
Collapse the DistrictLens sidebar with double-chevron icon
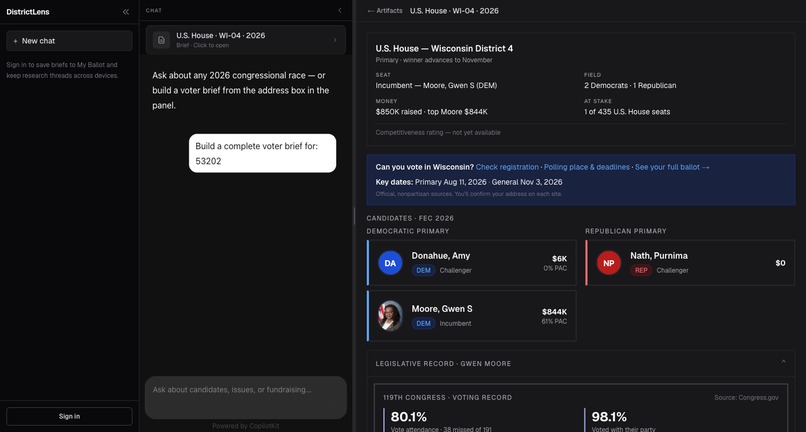click(x=125, y=12)
